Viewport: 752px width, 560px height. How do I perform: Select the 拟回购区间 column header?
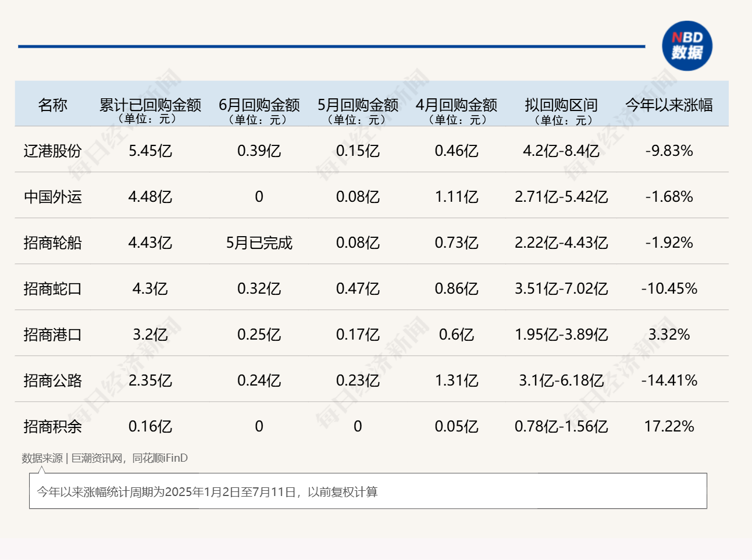(x=561, y=105)
